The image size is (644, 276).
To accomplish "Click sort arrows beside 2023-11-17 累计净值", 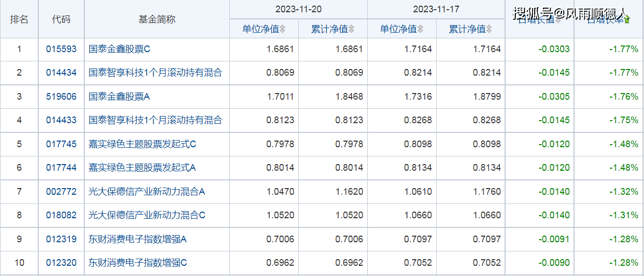I will click(x=489, y=30).
